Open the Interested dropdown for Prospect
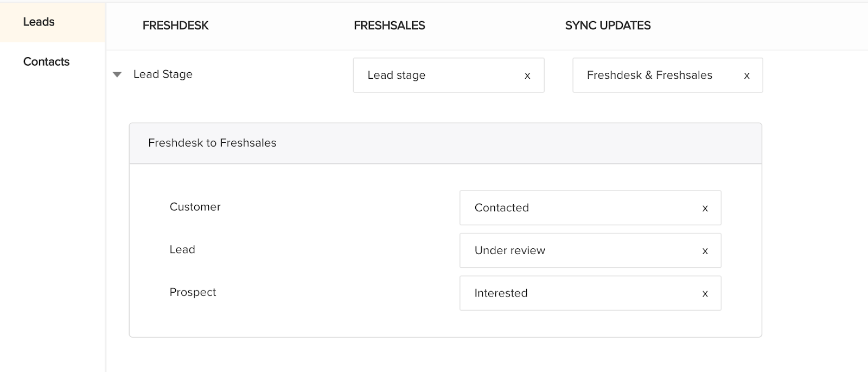The width and height of the screenshot is (868, 372). pyautogui.click(x=575, y=293)
